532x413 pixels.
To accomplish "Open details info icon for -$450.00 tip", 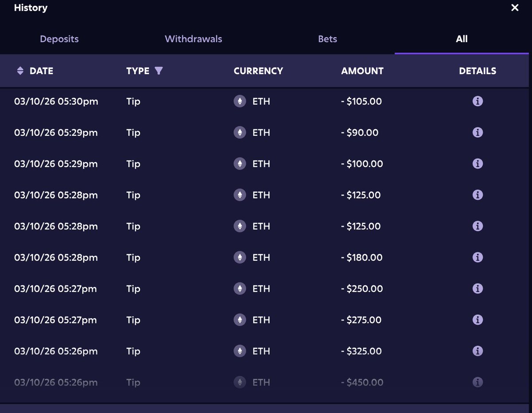I will click(477, 382).
